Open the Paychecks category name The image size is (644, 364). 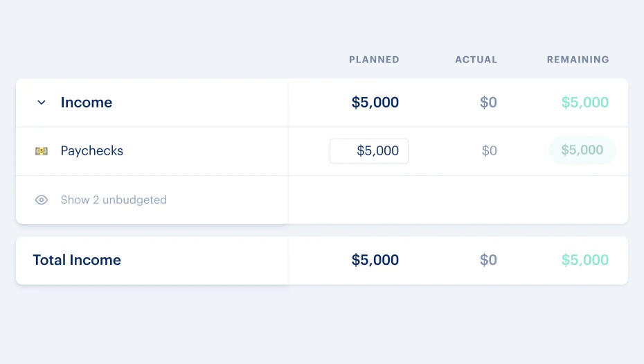[x=91, y=151]
